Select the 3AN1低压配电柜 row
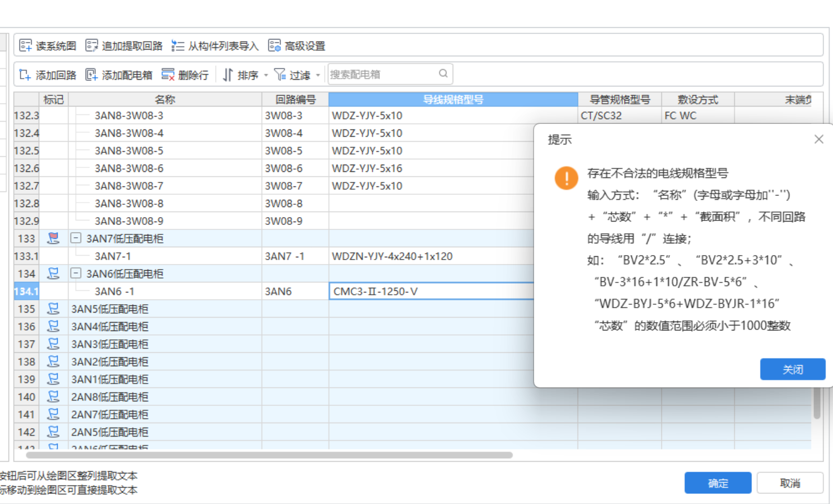 [165, 379]
